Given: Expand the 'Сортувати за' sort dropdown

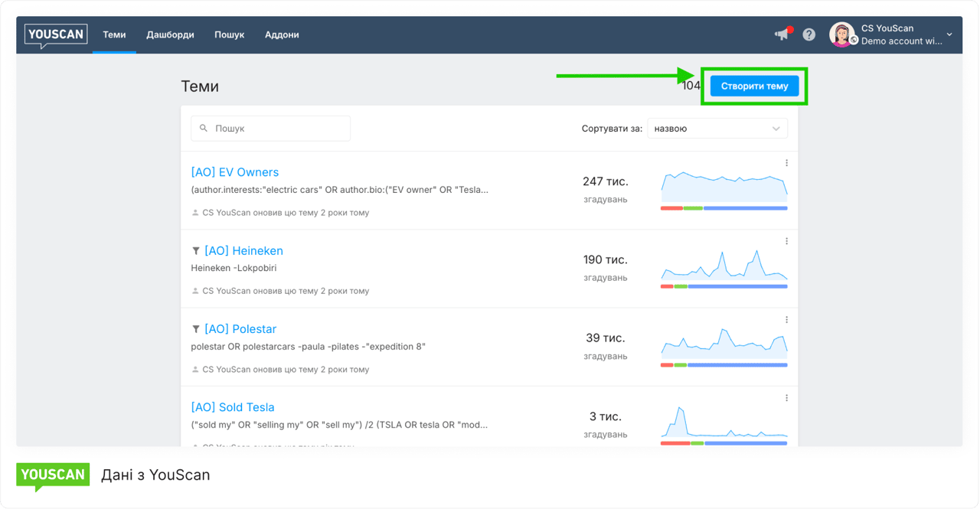Looking at the screenshot, I should point(717,129).
